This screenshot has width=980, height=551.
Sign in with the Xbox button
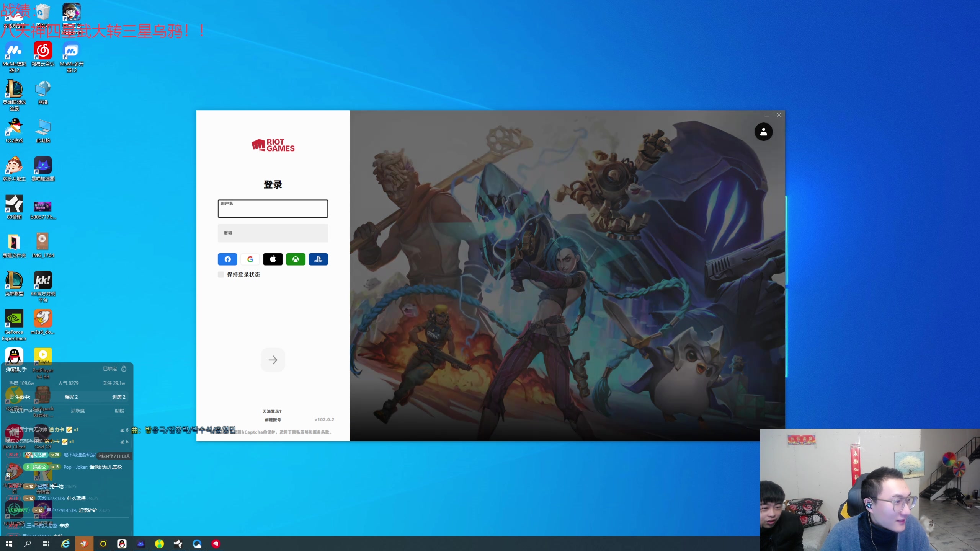point(296,259)
